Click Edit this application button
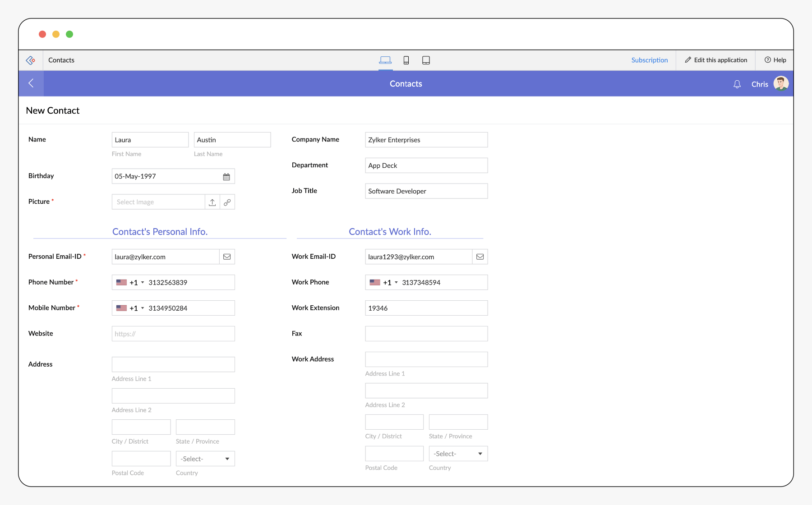The width and height of the screenshot is (812, 505). (716, 60)
